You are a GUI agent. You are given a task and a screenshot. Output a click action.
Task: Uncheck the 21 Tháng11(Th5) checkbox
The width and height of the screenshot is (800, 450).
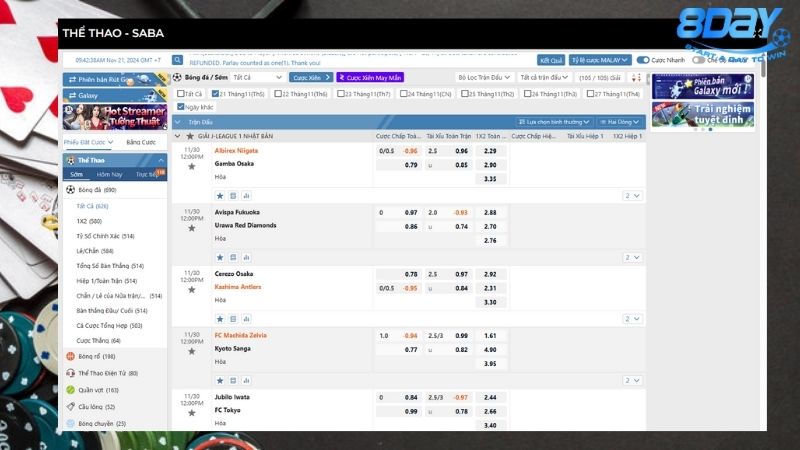[x=215, y=94]
